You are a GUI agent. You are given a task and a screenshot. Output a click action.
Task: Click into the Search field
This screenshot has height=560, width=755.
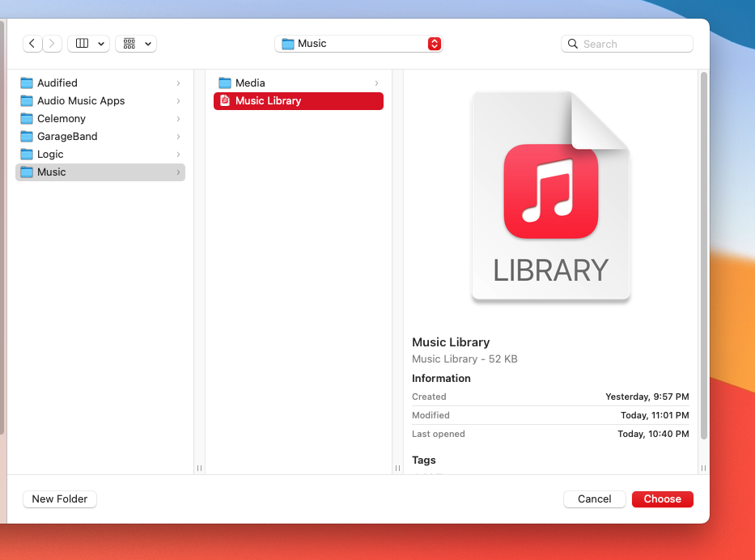click(x=627, y=44)
